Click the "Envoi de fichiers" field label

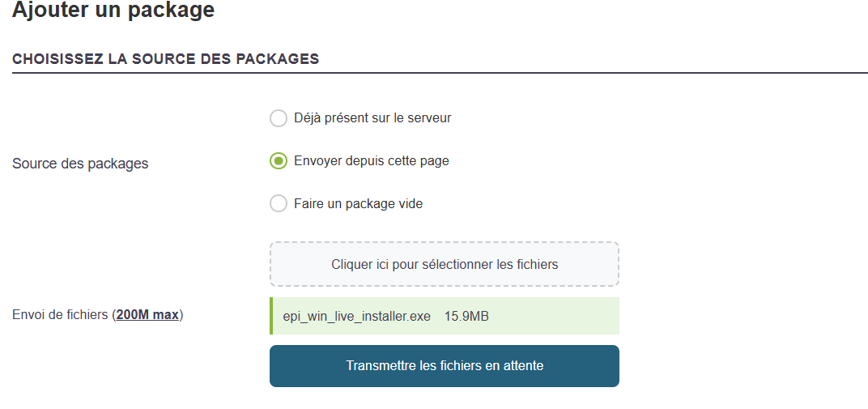click(61, 315)
